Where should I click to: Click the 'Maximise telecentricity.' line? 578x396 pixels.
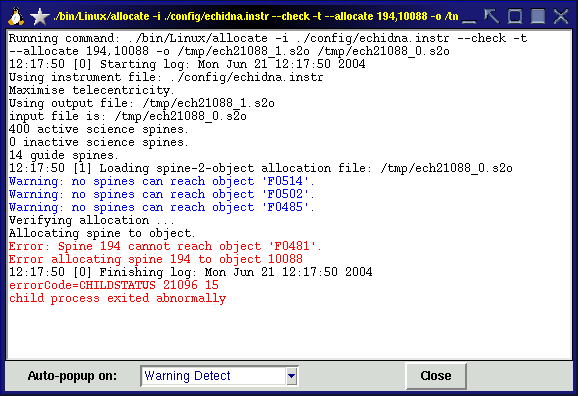pyautogui.click(x=92, y=90)
